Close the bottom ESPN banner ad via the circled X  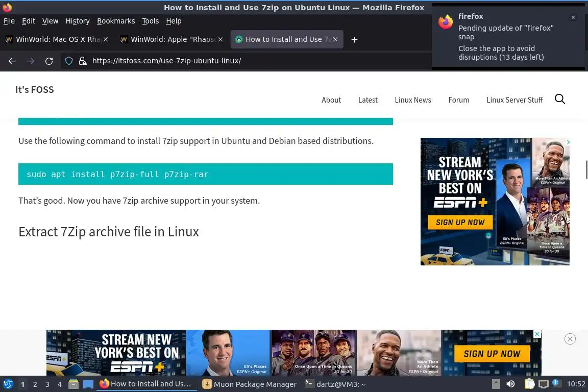point(570,339)
